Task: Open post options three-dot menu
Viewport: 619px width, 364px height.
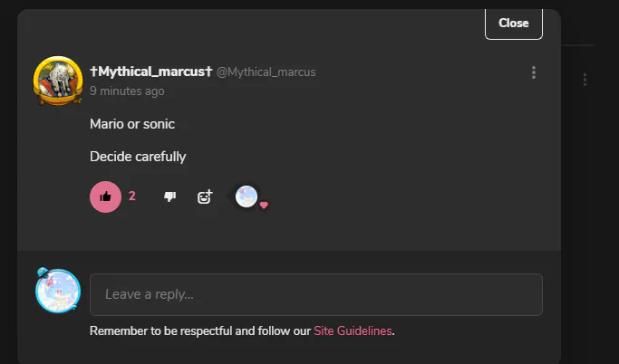Action: (534, 72)
